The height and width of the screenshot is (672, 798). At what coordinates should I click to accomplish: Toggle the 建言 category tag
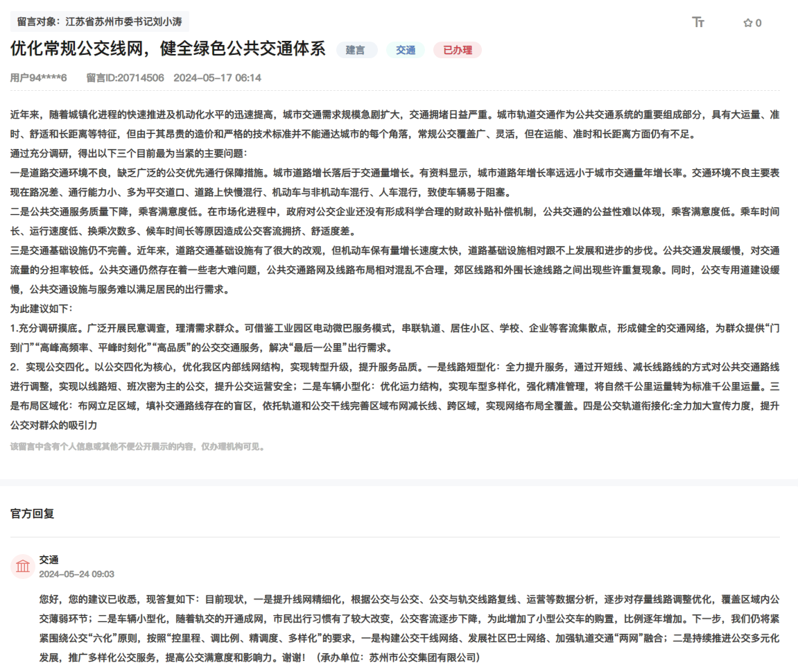[356, 50]
